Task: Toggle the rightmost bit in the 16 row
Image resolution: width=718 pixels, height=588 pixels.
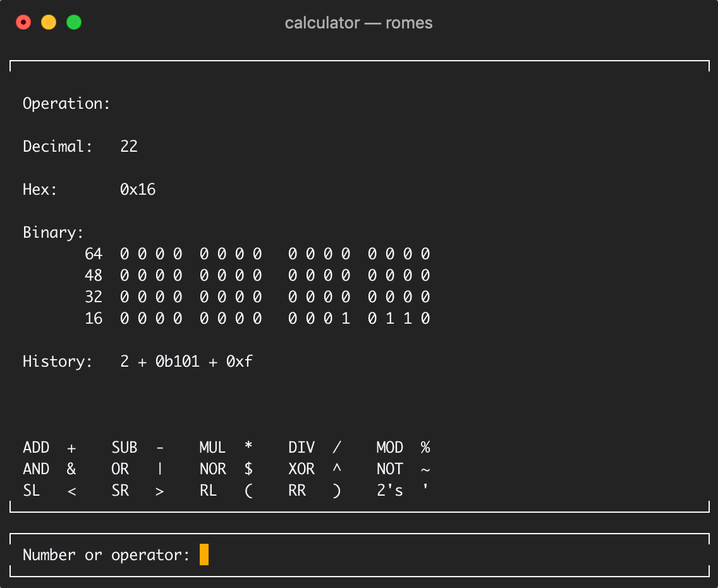Action: coord(427,318)
